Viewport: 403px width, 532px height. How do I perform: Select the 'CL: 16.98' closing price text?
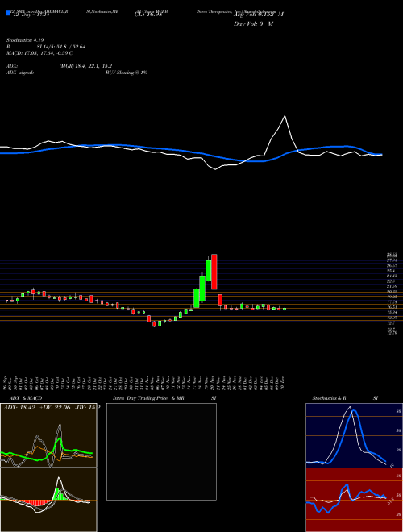(x=148, y=15)
